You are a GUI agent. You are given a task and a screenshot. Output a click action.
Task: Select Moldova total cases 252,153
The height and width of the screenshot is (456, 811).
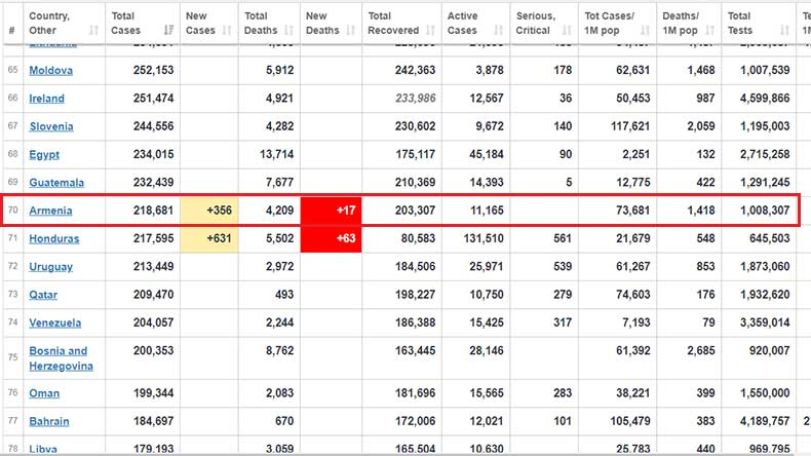[x=153, y=70]
